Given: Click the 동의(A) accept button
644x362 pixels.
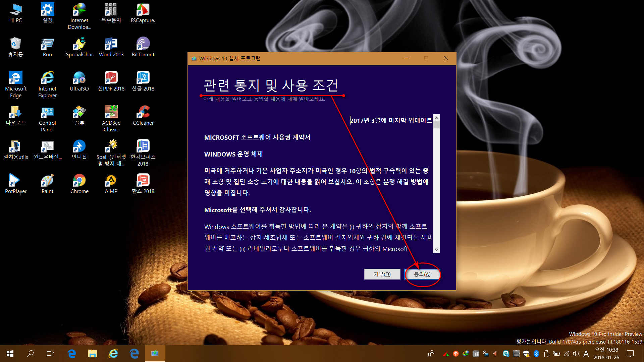Looking at the screenshot, I should (x=422, y=274).
